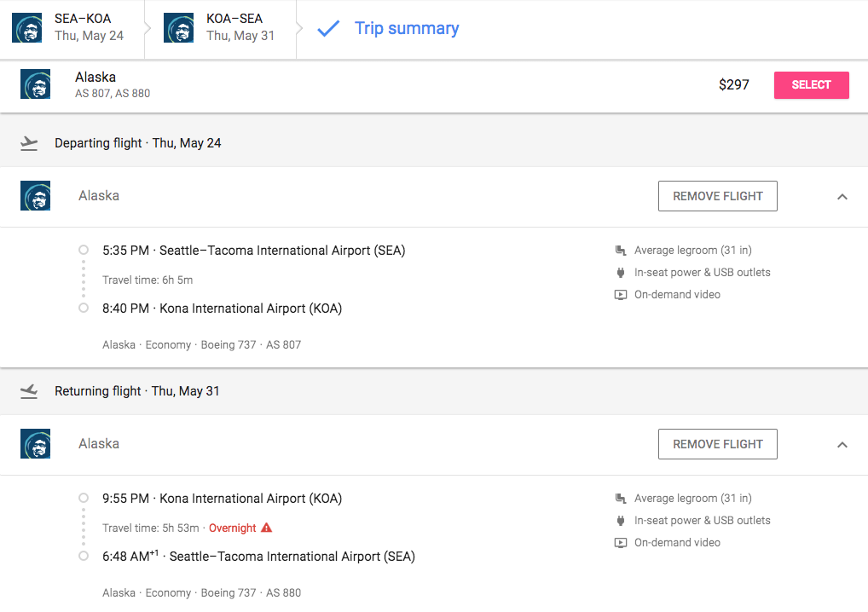Viewport: 868px width, 612px height.
Task: Click the blue checkmark beside Trip summary
Action: [327, 29]
